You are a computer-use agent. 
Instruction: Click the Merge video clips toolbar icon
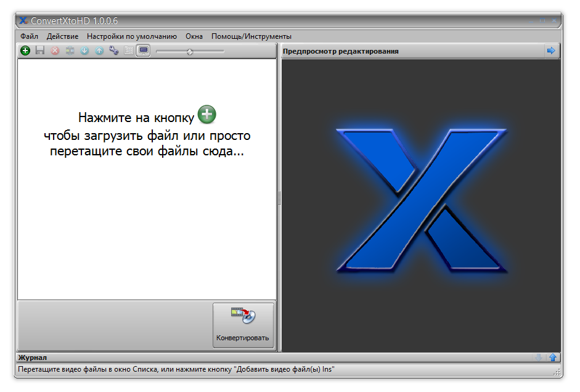70,51
